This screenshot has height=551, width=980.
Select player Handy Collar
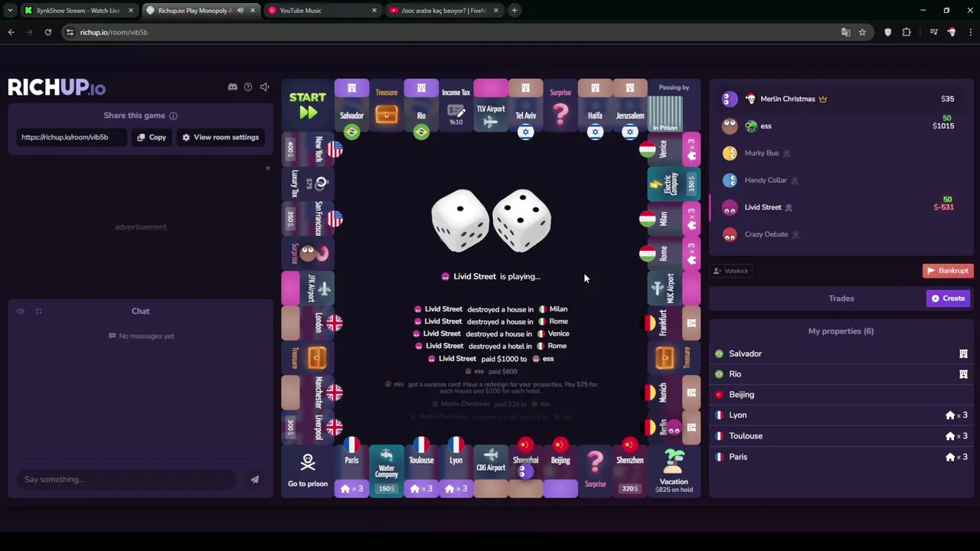pos(841,180)
